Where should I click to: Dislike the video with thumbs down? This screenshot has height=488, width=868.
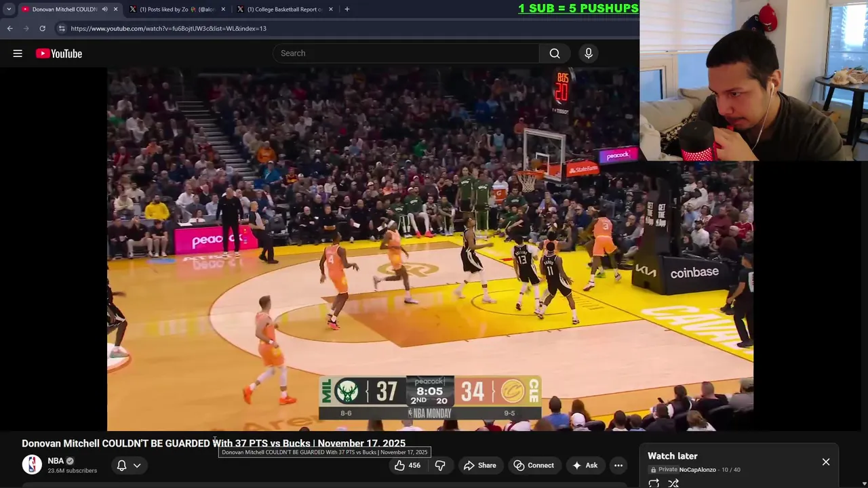point(440,466)
